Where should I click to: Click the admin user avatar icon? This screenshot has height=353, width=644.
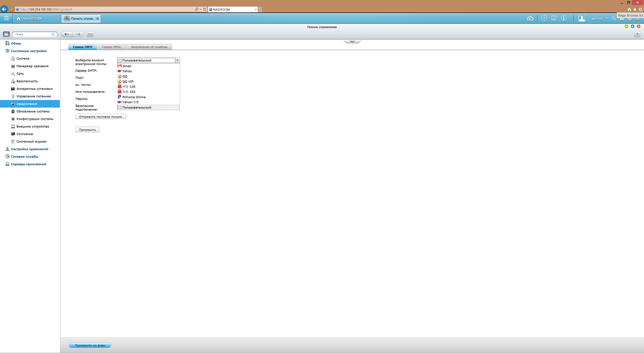click(582, 18)
